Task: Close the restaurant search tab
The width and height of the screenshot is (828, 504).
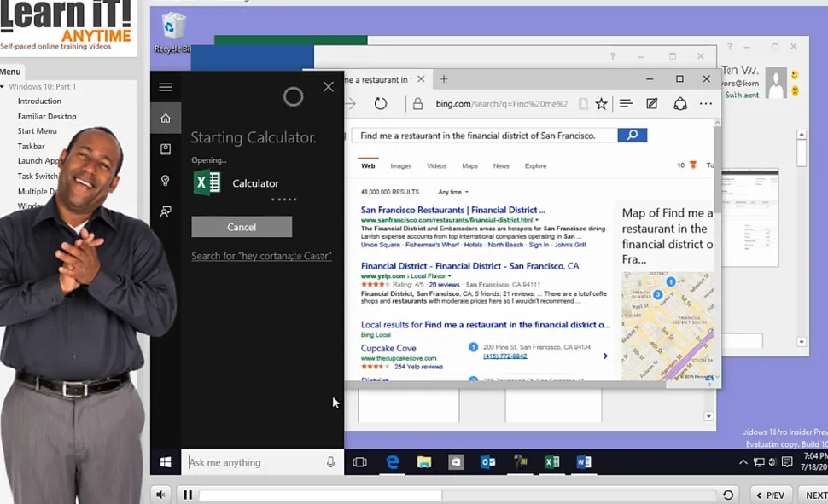Action: click(421, 79)
